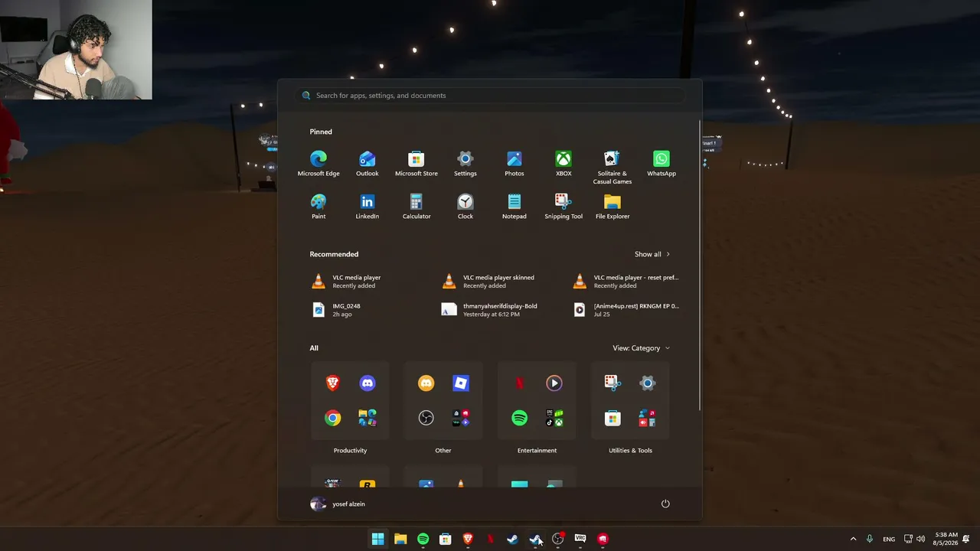Open Netflix in the Entertainment category
Screen dimensions: 980x551
pos(520,383)
